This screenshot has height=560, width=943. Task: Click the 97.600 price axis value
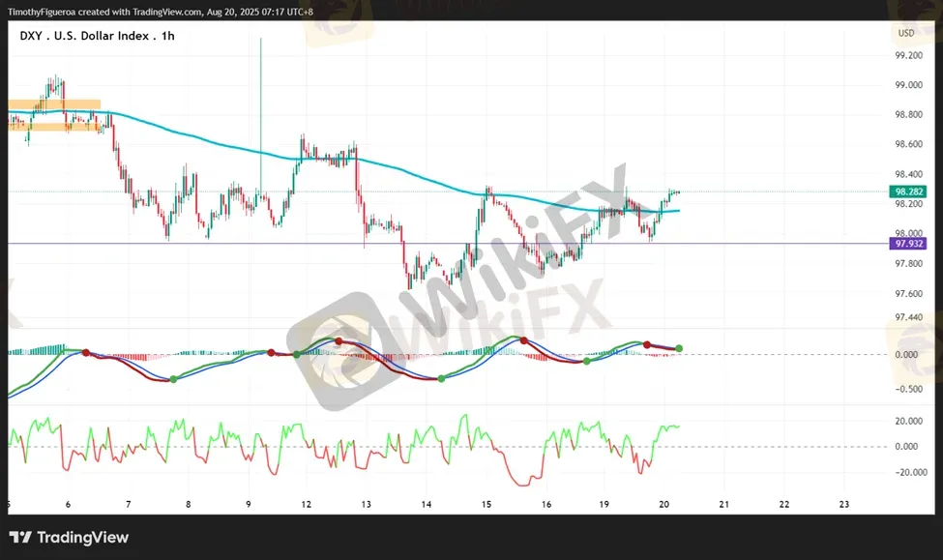pyautogui.click(x=908, y=293)
